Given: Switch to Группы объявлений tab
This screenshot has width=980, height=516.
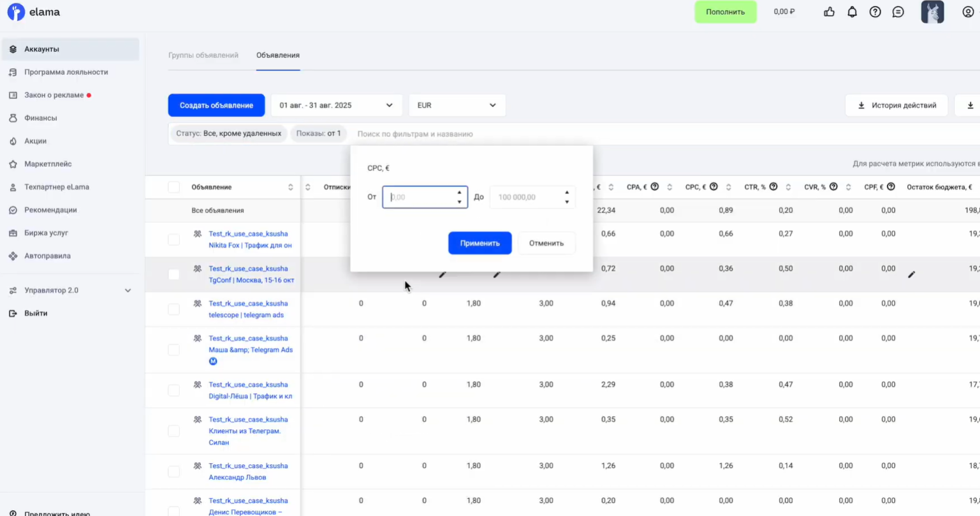Looking at the screenshot, I should (203, 55).
